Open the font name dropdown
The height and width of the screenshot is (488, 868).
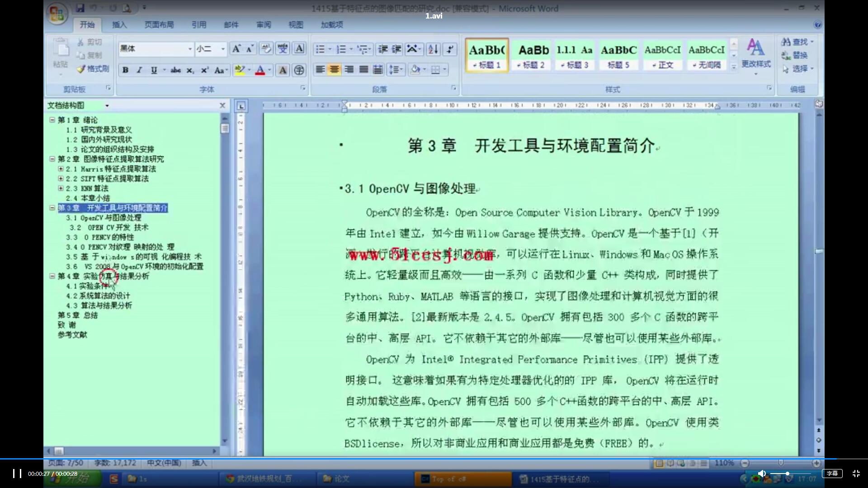point(190,49)
